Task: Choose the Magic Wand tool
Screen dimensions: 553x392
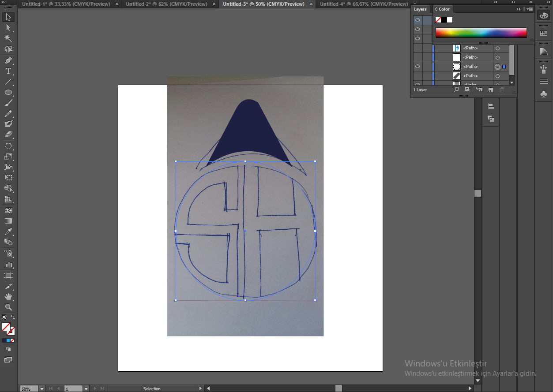Action: (x=8, y=38)
